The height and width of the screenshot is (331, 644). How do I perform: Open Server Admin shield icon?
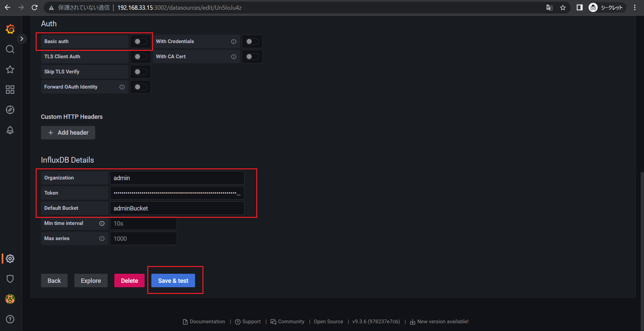click(x=10, y=279)
